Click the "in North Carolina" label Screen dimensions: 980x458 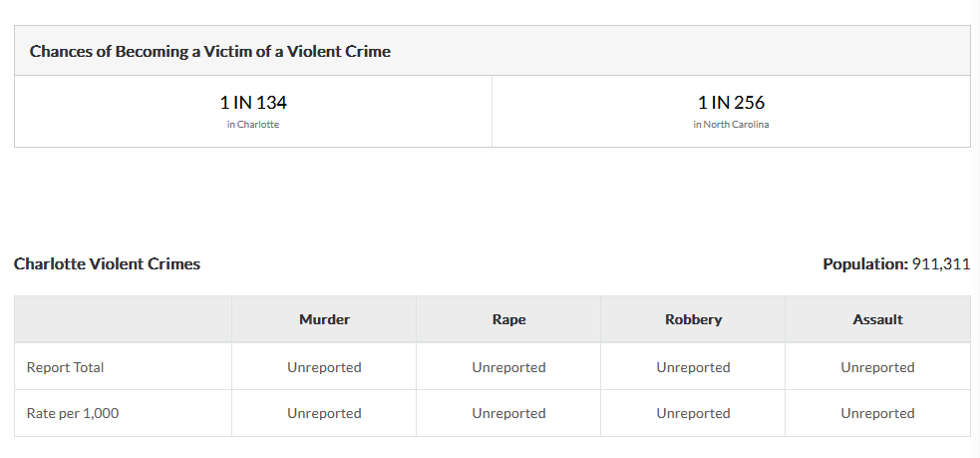(x=731, y=125)
